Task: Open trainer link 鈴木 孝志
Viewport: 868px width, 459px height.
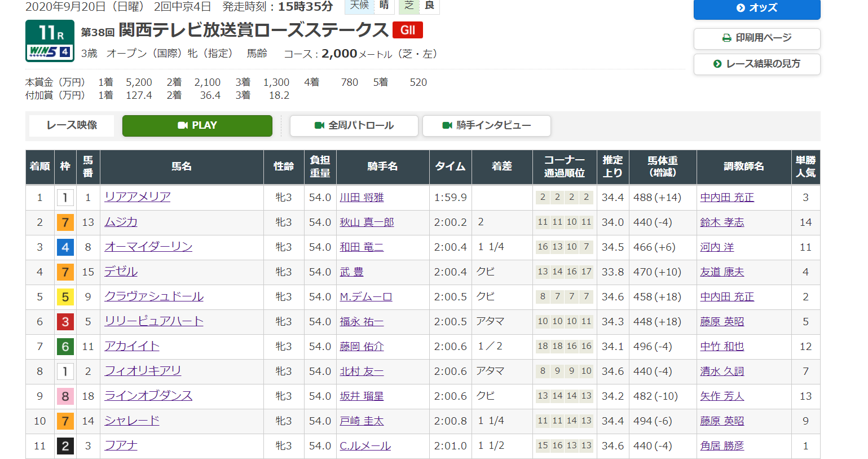Action: click(x=722, y=222)
